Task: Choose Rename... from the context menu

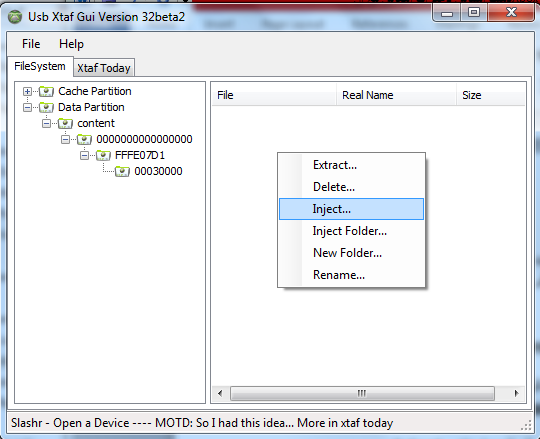Action: pyautogui.click(x=351, y=275)
